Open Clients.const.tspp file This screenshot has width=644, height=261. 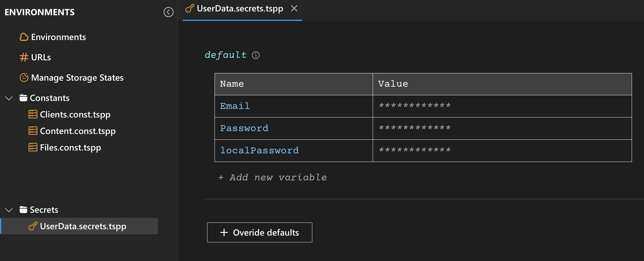tap(75, 115)
